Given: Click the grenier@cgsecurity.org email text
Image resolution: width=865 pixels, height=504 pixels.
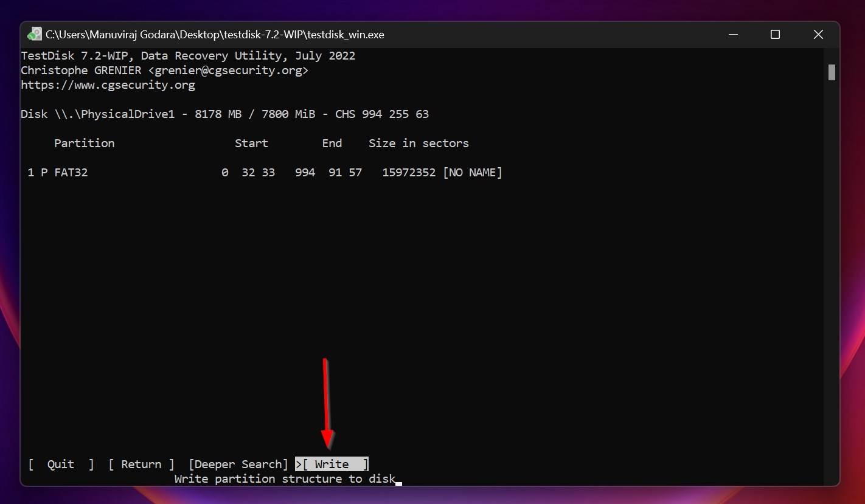Looking at the screenshot, I should (228, 71).
